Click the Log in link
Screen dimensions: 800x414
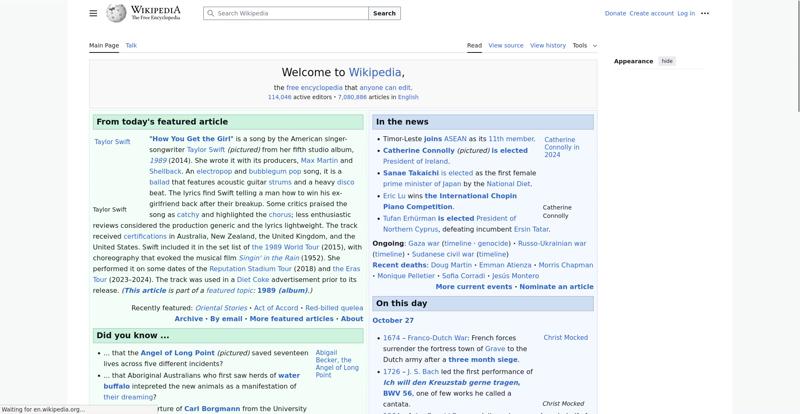point(686,14)
